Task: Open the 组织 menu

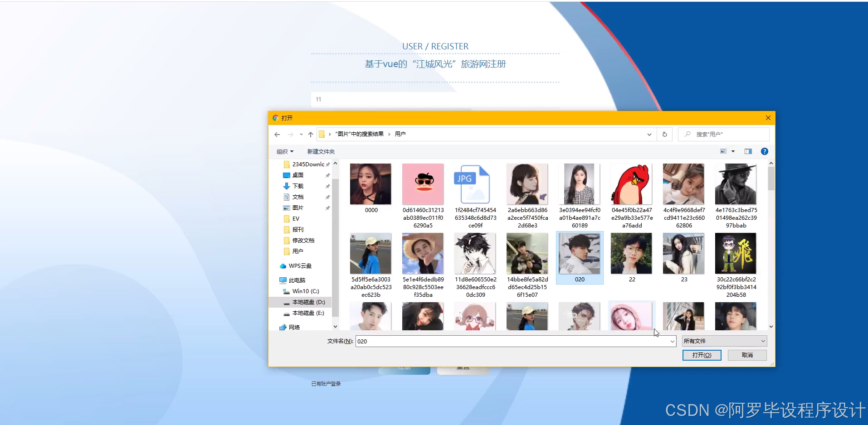Action: coord(285,151)
